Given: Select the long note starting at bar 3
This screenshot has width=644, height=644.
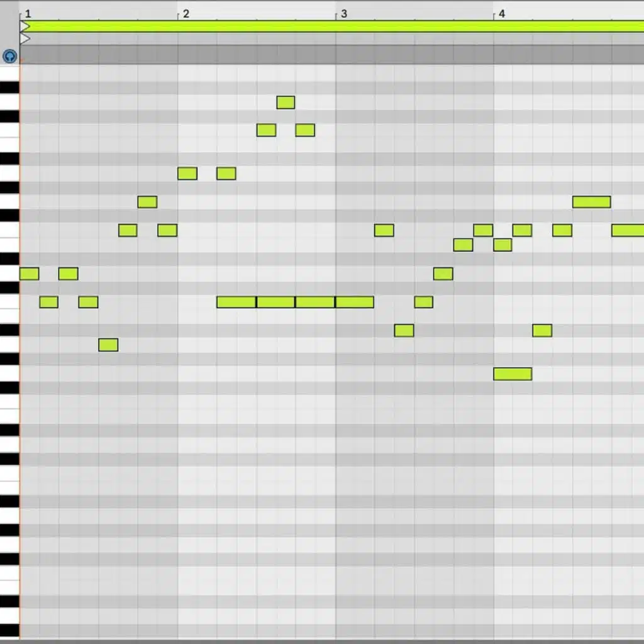Looking at the screenshot, I should [x=355, y=302].
